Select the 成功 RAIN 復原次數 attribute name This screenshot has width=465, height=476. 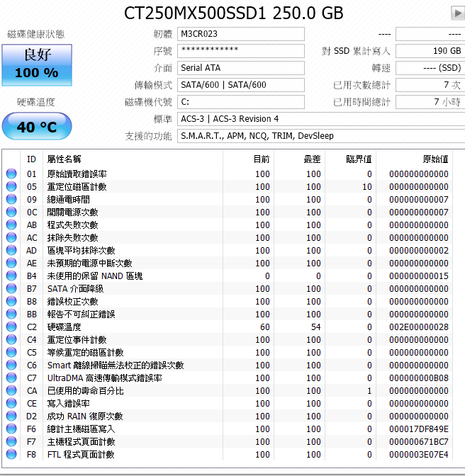tap(85, 416)
